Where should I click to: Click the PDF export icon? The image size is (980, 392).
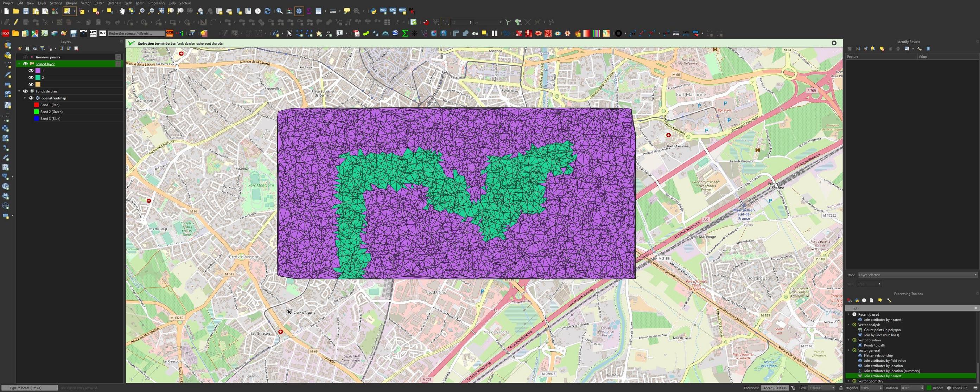point(356,33)
